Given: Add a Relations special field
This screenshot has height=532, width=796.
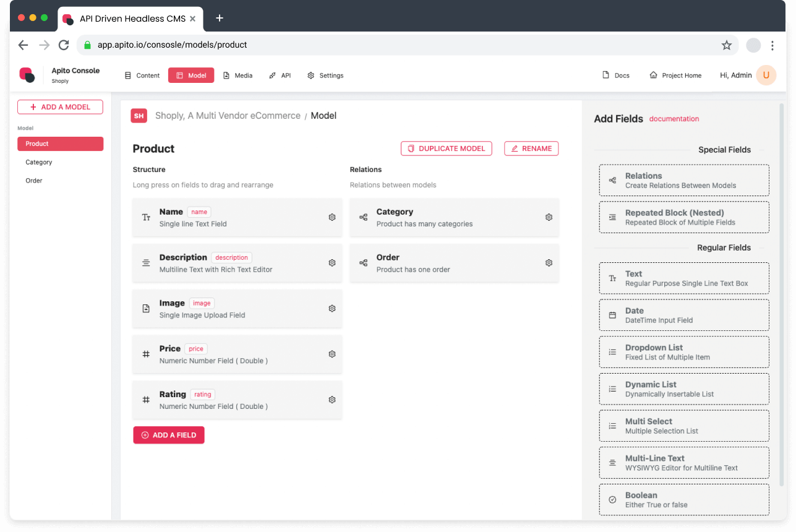Looking at the screenshot, I should click(683, 180).
